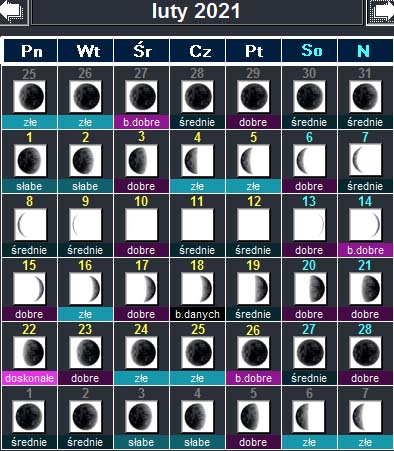This screenshot has height=451, width=394.
Task: Click the moon phase icon for February 2
Action: click(x=86, y=161)
